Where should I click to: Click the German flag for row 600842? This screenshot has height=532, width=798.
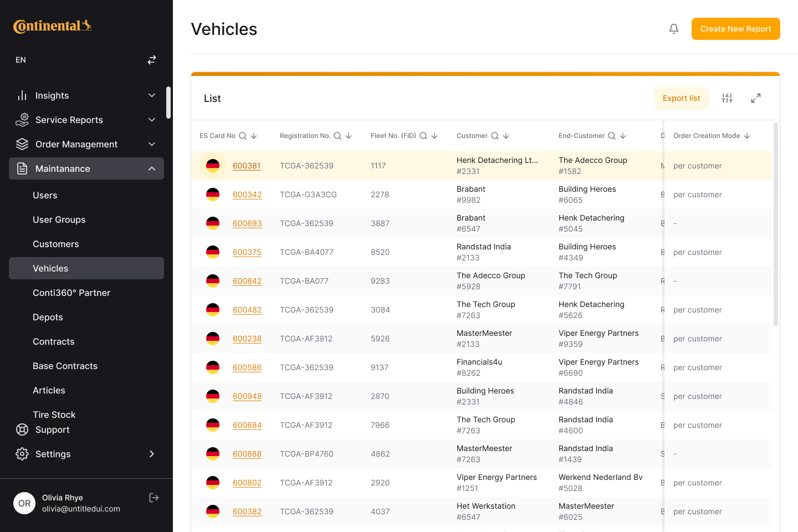213,281
